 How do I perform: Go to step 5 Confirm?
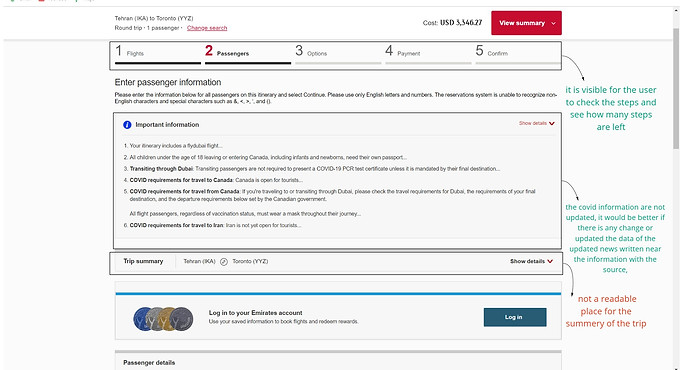click(518, 53)
